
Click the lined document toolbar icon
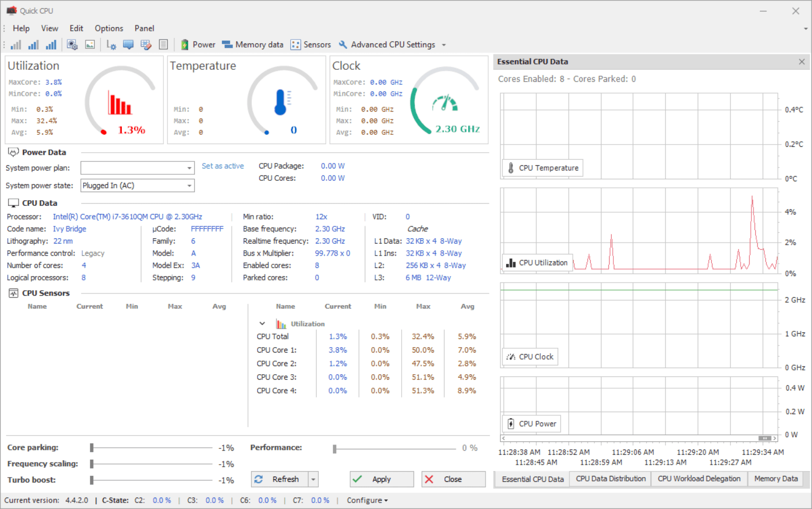point(163,45)
